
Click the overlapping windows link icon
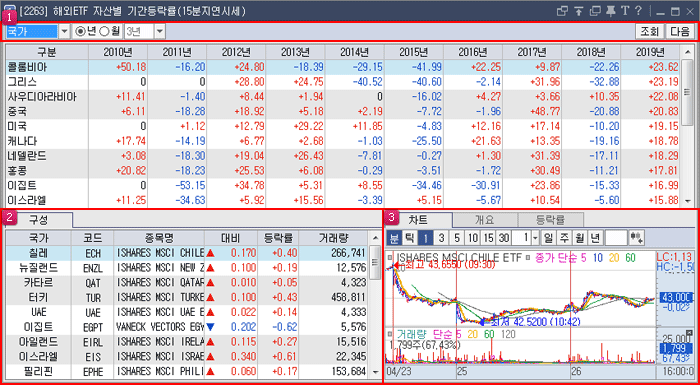tap(563, 11)
